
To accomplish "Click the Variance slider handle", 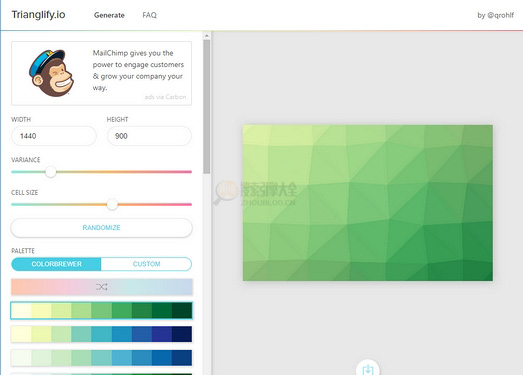I will click(x=51, y=172).
